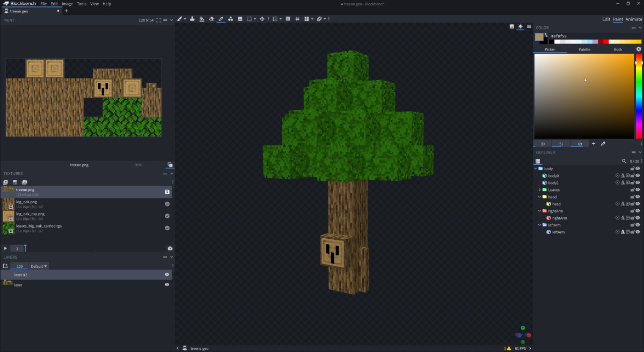Toggle the Painting Grid icon
Screen dimensions: 644x352
(x=298, y=19)
